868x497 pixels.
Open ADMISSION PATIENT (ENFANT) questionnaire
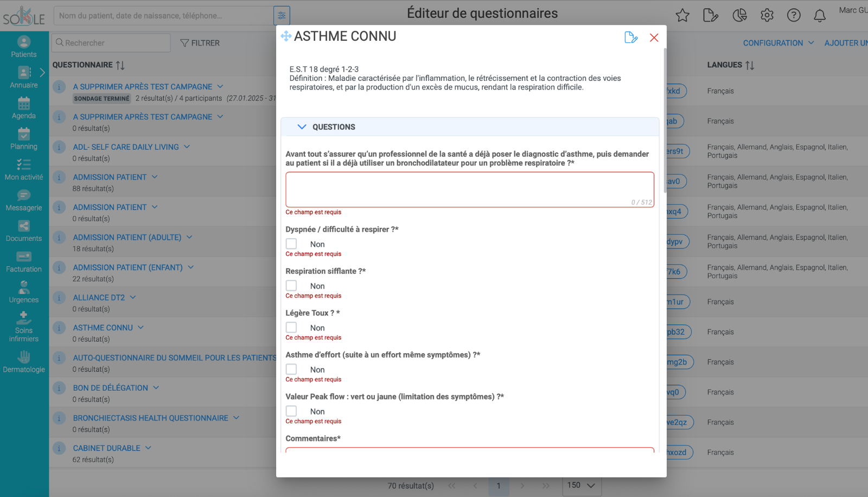tap(127, 267)
